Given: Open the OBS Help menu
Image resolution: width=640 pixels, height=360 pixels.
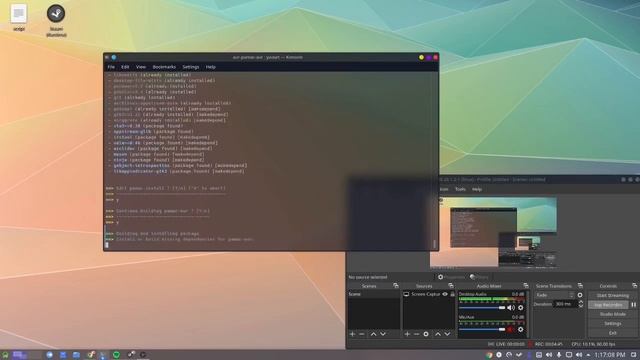Looking at the screenshot, I should [477, 189].
